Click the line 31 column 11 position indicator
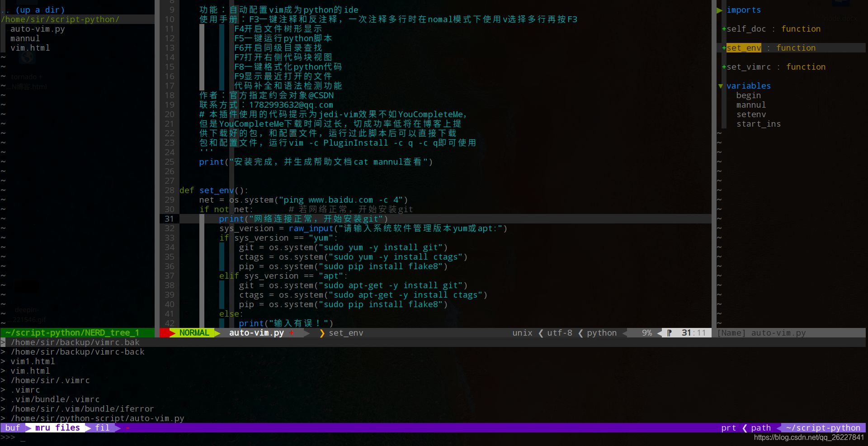 pos(693,333)
